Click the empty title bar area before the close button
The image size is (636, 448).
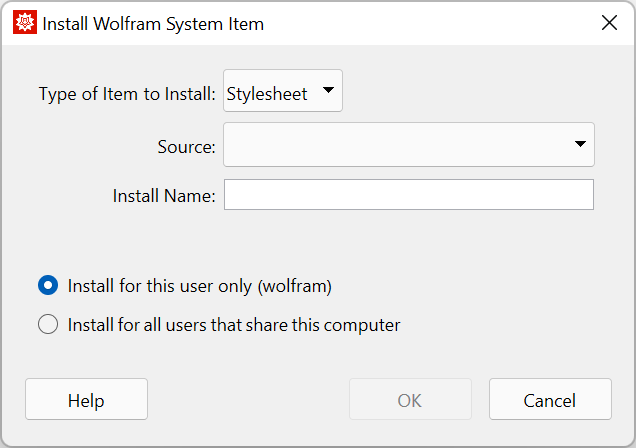click(x=430, y=23)
